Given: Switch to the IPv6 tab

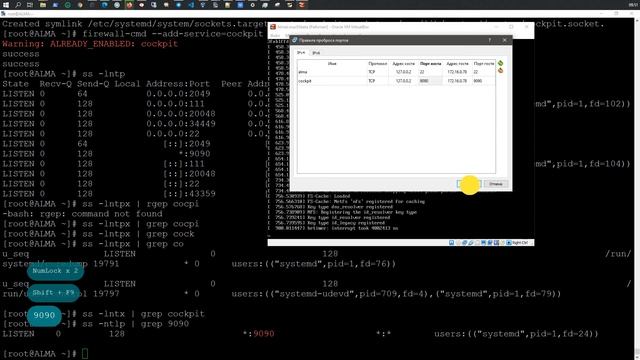Looking at the screenshot, I should [x=316, y=53].
